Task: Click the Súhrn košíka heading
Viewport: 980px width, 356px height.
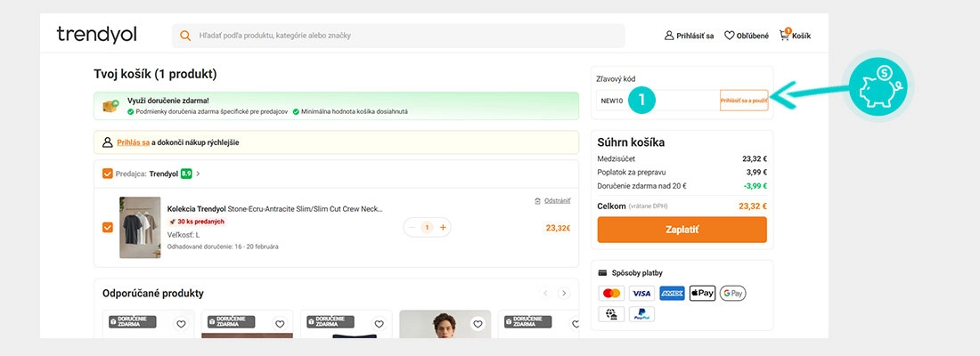Action: coord(631,142)
